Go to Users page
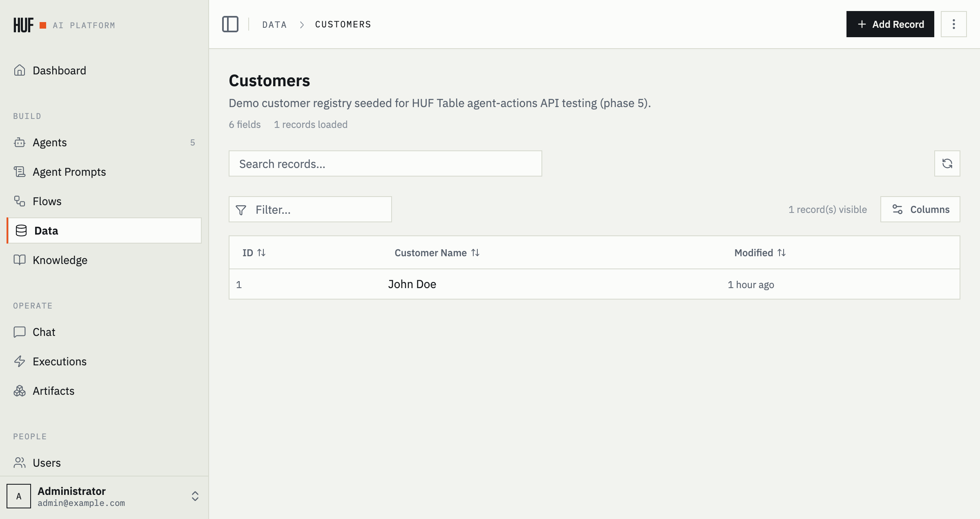 [104, 463]
